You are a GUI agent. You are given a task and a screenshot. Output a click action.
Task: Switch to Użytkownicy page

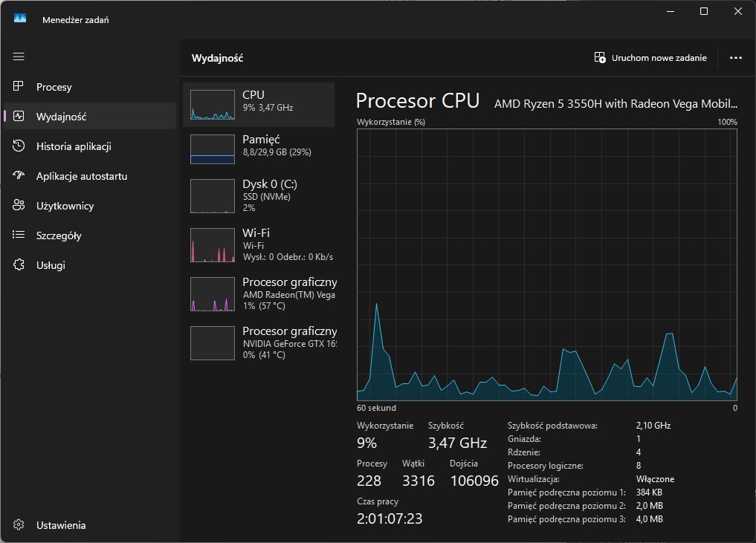click(x=65, y=206)
